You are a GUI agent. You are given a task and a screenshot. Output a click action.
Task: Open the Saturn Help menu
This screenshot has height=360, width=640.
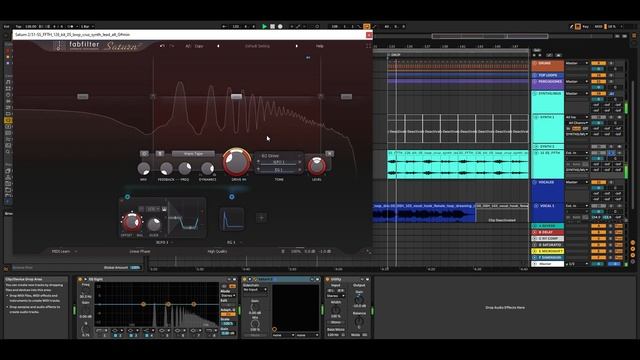point(320,46)
